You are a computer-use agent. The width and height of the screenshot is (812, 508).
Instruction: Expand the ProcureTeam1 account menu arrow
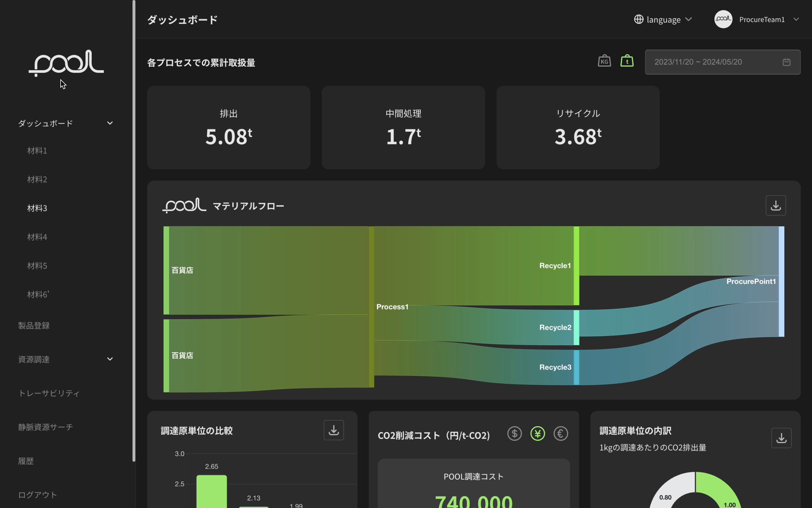coord(796,20)
